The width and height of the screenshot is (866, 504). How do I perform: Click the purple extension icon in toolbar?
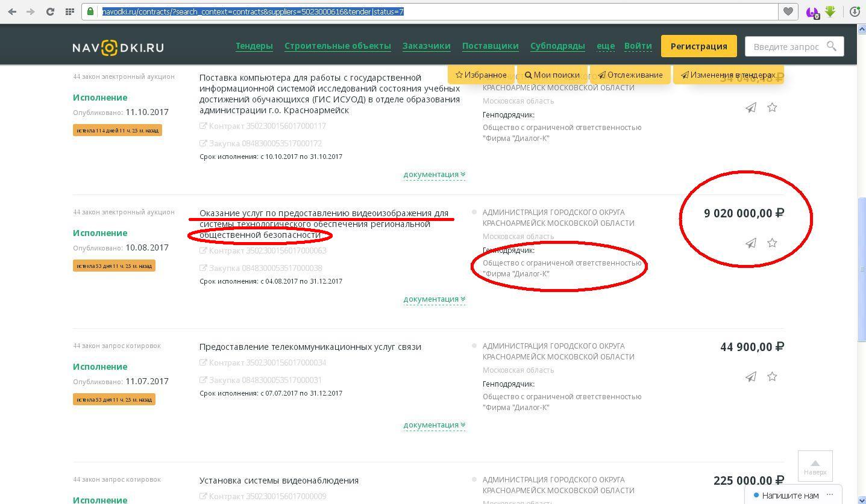coord(812,11)
